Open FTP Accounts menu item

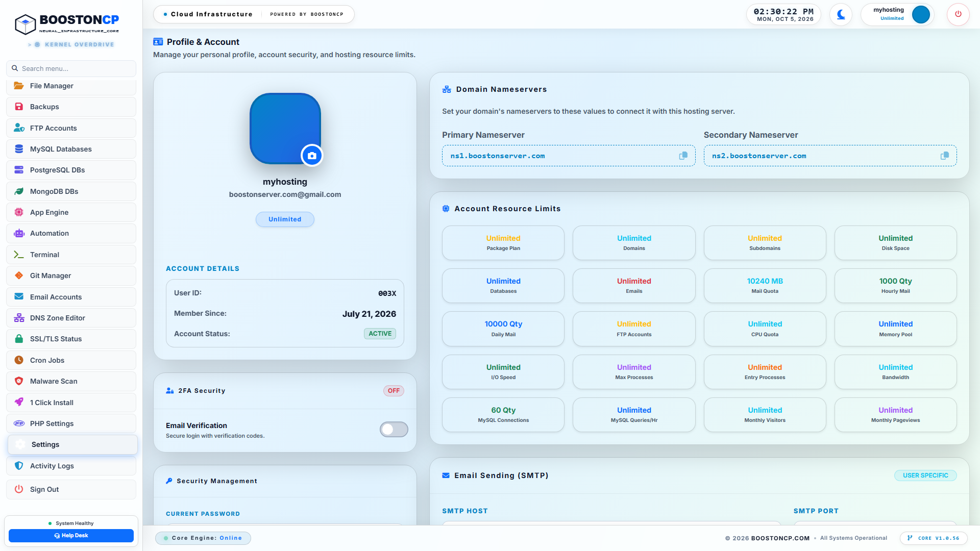pyautogui.click(x=71, y=128)
